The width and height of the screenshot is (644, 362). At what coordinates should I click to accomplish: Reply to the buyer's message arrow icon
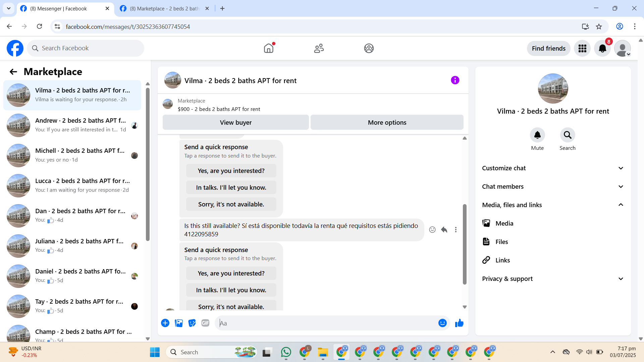tap(444, 230)
